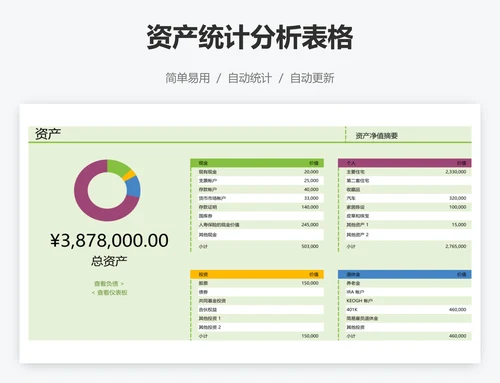Viewport: 500px width, 383px height.
Task: Select the 资产 heading in the banner
Action: click(48, 134)
